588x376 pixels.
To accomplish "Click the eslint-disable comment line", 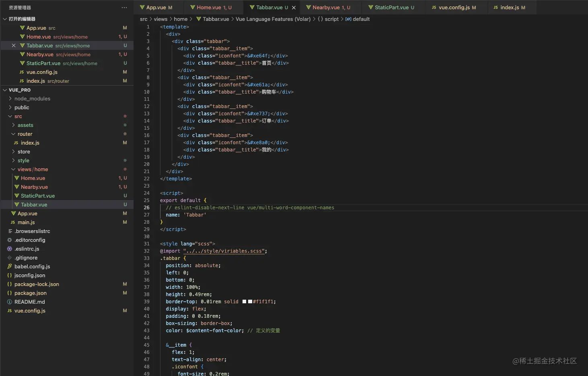I will click(250, 208).
